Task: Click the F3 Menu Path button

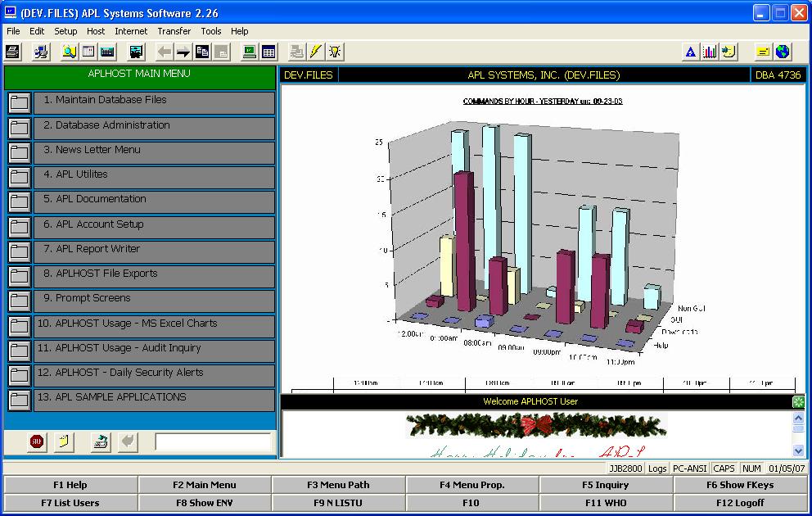Action: pos(338,485)
